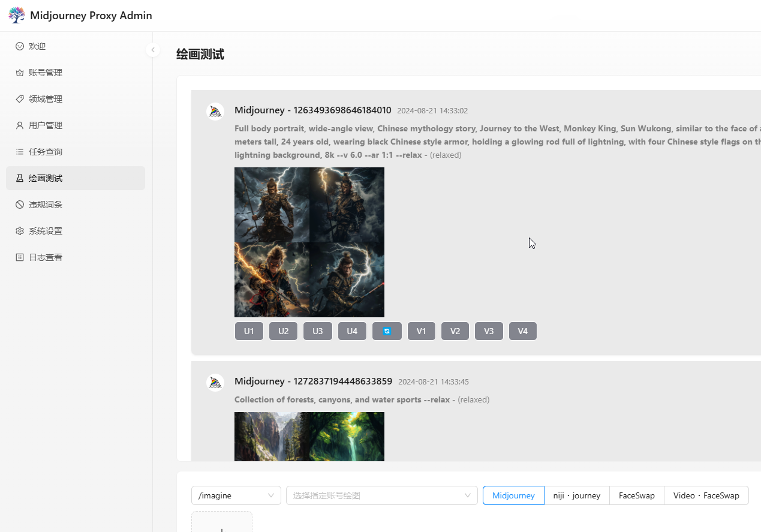Switch to the niji・journey mode
Viewport: 761px width, 532px height.
576,495
